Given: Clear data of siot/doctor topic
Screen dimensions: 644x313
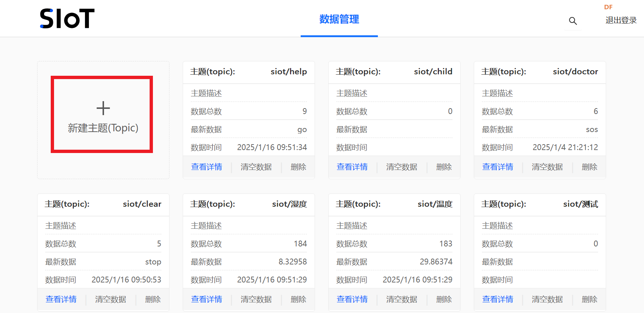Looking at the screenshot, I should click(547, 167).
